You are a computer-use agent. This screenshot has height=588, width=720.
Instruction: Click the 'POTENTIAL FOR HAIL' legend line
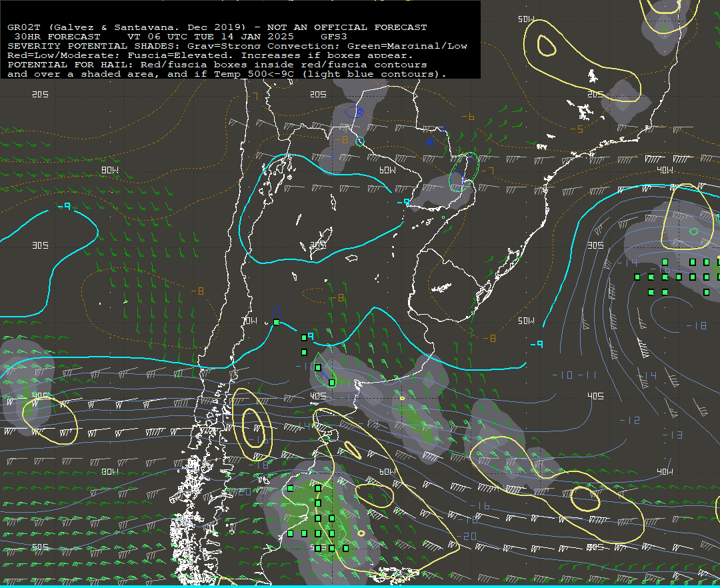point(217,65)
